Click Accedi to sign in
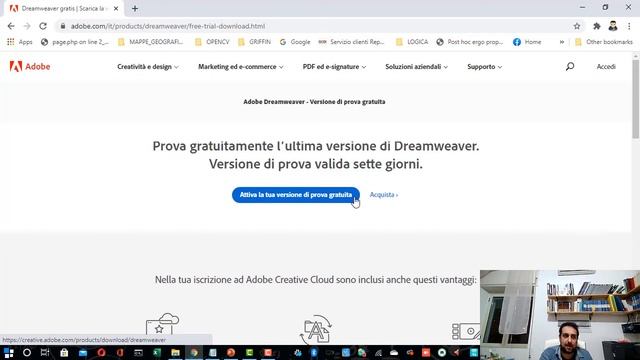640x360 pixels. point(606,67)
